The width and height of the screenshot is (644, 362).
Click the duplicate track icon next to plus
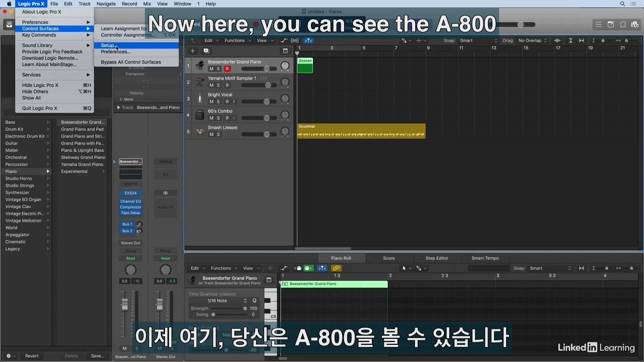pyautogui.click(x=206, y=51)
